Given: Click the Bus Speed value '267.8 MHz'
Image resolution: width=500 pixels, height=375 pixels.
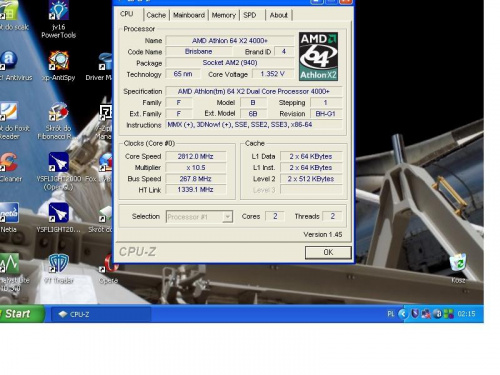Looking at the screenshot, I should (196, 179).
